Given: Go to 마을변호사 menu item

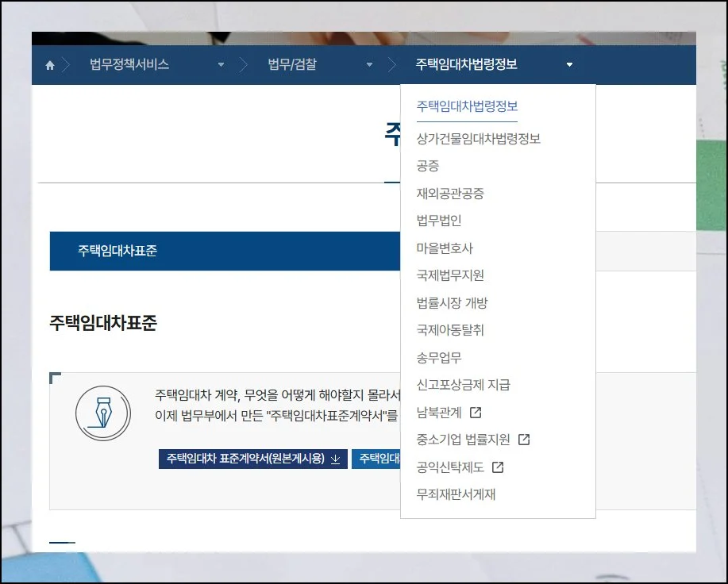Looking at the screenshot, I should coord(444,248).
